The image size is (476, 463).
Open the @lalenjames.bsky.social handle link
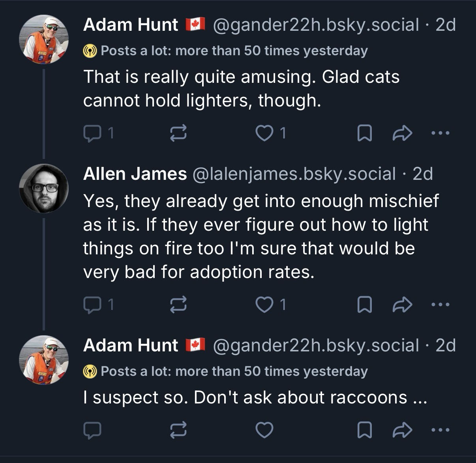[294, 174]
